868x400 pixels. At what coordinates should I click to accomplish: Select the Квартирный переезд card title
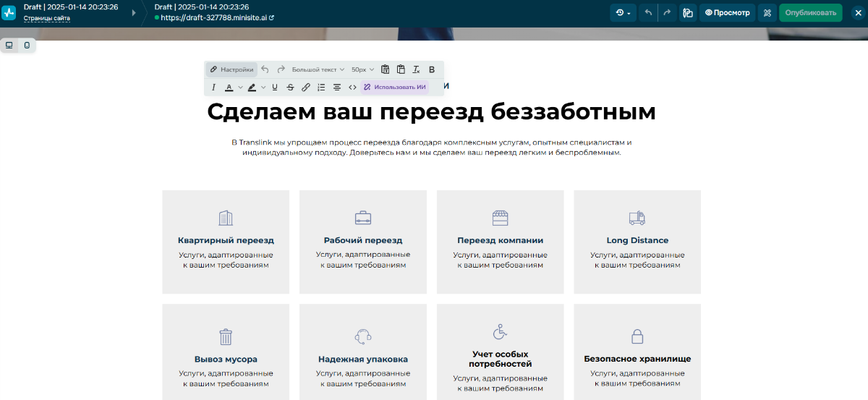(x=226, y=240)
